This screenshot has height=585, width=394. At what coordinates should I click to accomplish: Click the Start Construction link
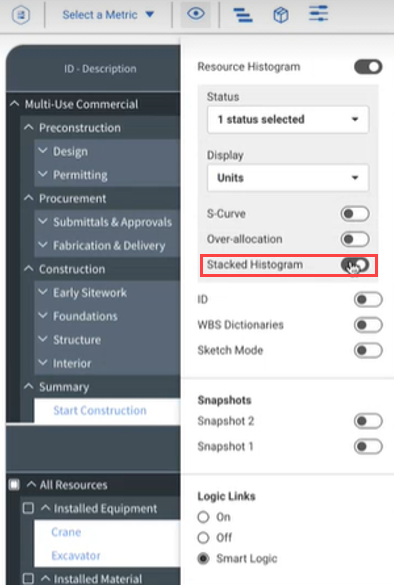100,410
